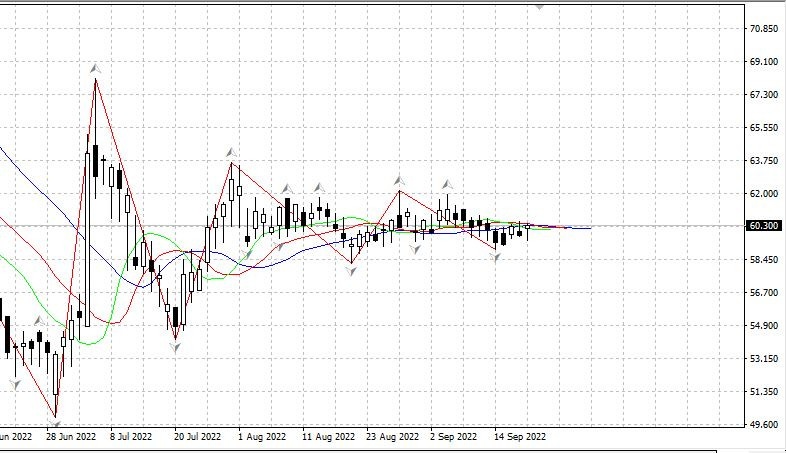
Task: Click the 49.600 price axis label
Action: (x=764, y=425)
